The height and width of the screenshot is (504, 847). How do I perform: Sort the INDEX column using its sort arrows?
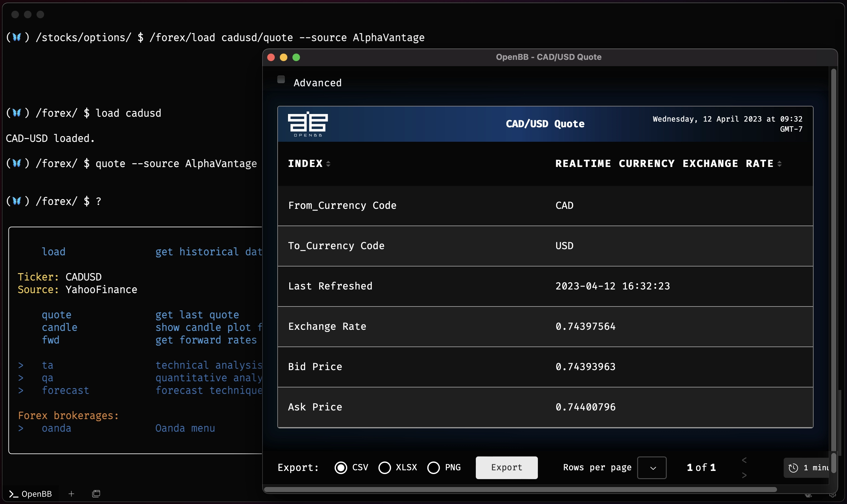click(328, 163)
